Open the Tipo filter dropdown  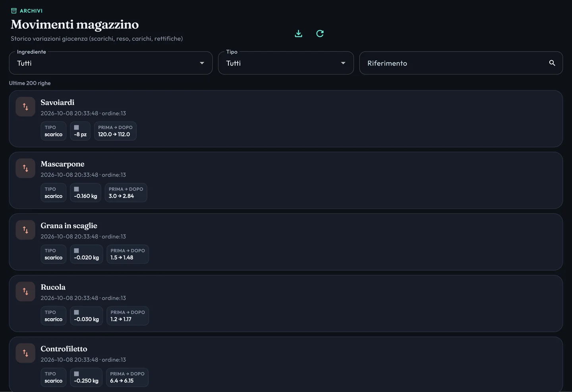pyautogui.click(x=286, y=63)
